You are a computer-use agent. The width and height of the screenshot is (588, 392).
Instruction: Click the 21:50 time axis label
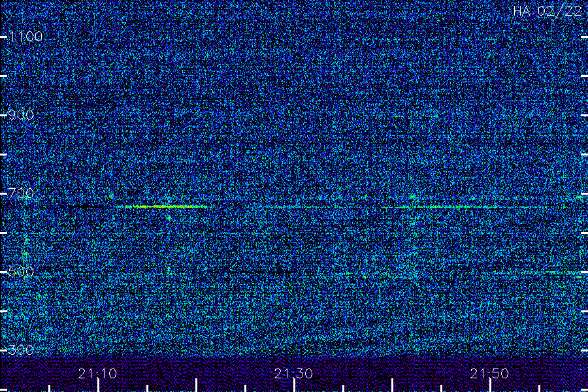pyautogui.click(x=489, y=374)
